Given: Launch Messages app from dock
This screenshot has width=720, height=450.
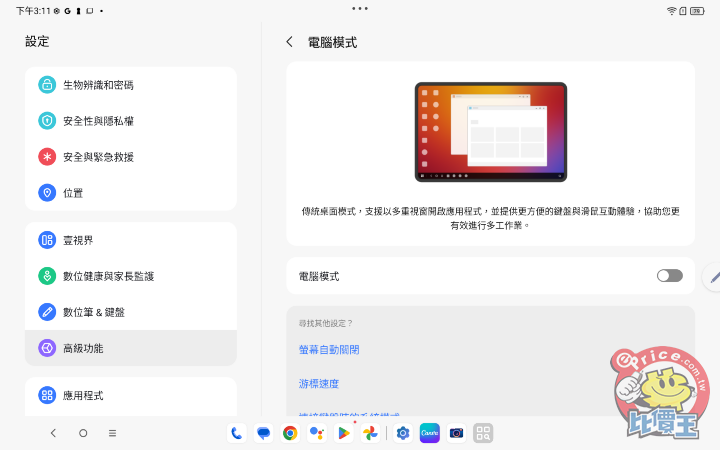Looking at the screenshot, I should [x=263, y=433].
